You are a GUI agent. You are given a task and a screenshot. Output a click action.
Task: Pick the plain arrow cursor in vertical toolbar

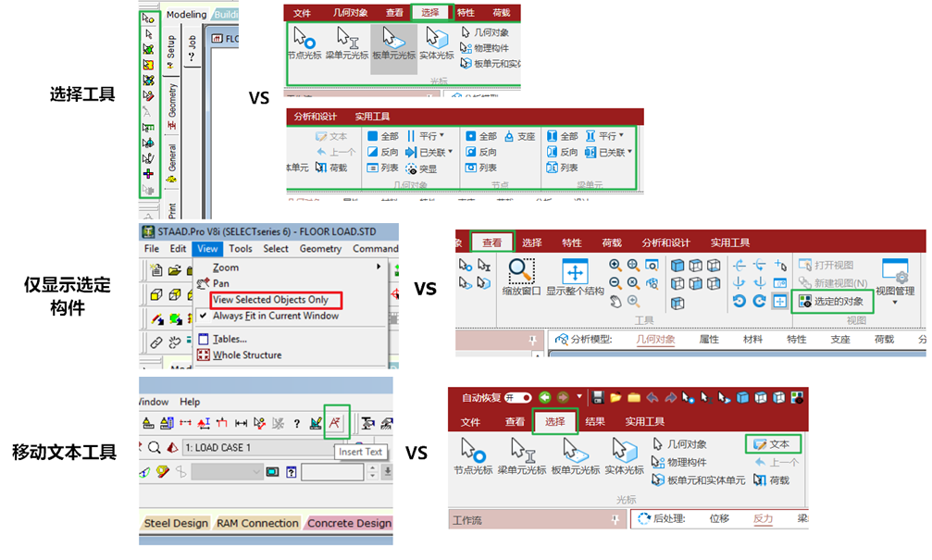[149, 34]
